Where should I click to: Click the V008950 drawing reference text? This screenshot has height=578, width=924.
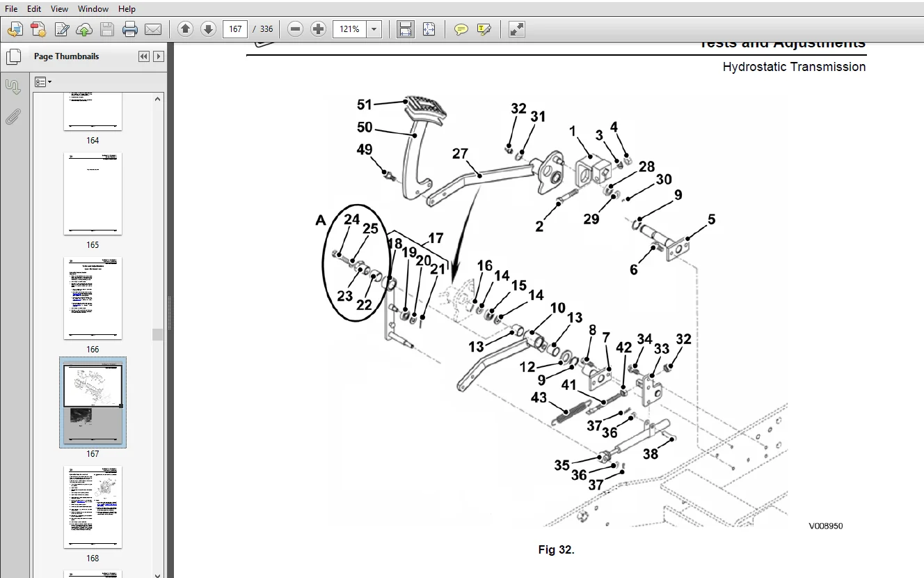pos(825,526)
